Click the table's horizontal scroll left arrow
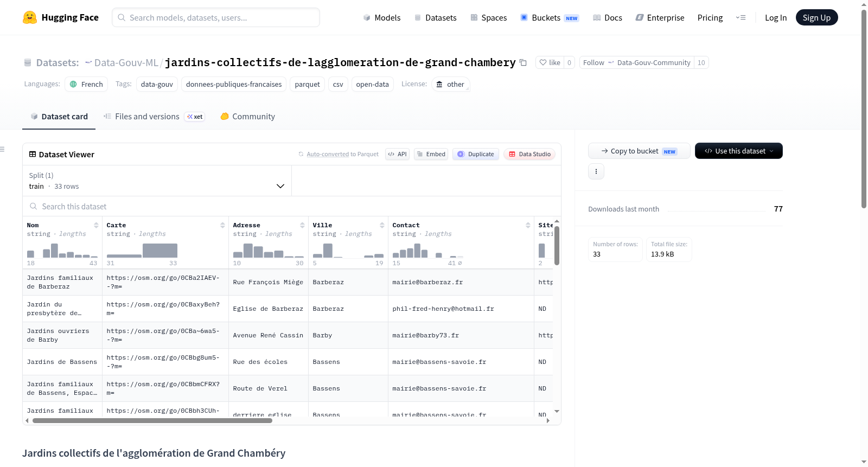This screenshot has height=467, width=868. tap(27, 420)
